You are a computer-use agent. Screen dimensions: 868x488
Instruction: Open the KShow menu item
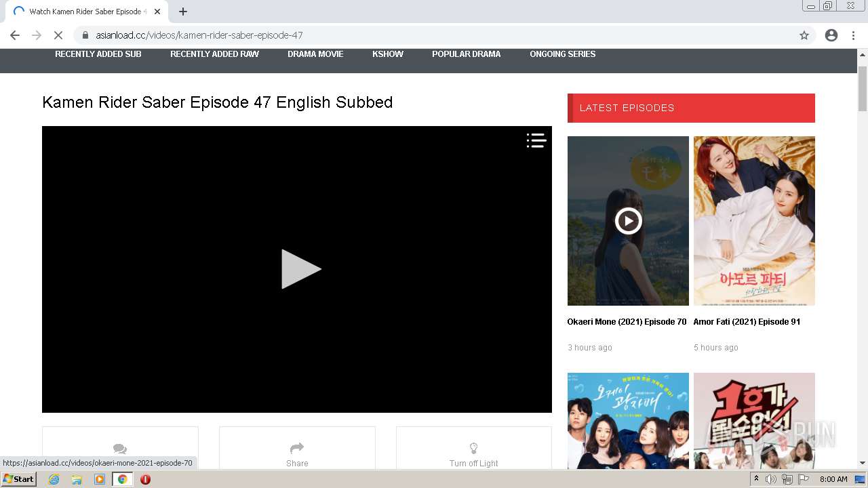[388, 54]
